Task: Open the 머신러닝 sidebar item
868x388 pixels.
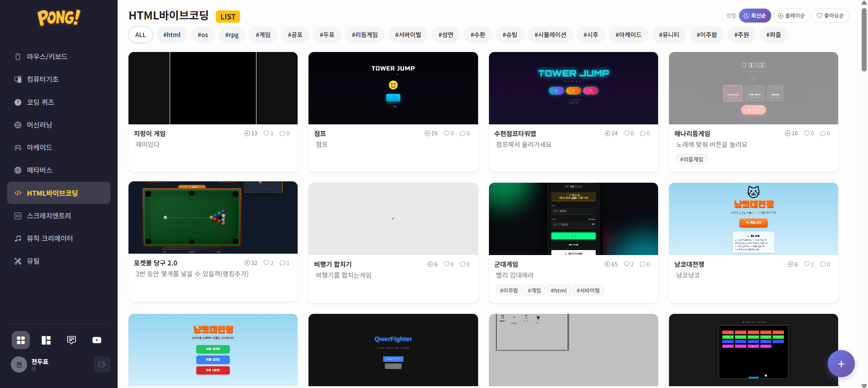Action: point(59,125)
